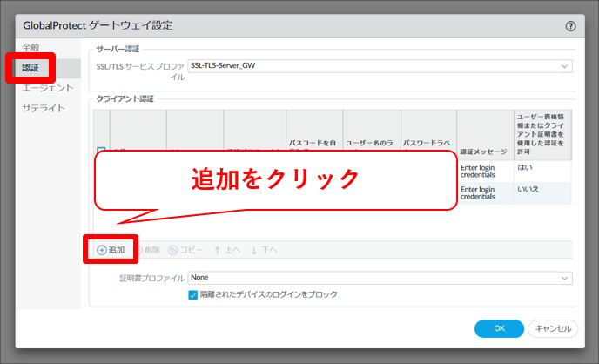Open the エージェント tab
The height and width of the screenshot is (364, 599).
click(48, 88)
